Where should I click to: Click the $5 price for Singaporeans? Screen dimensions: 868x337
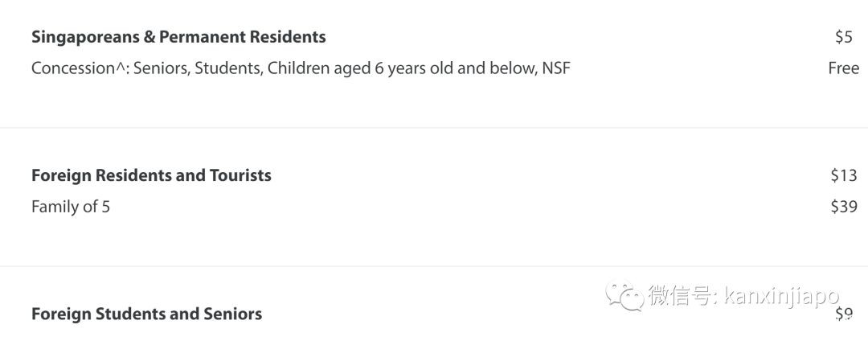pos(843,37)
